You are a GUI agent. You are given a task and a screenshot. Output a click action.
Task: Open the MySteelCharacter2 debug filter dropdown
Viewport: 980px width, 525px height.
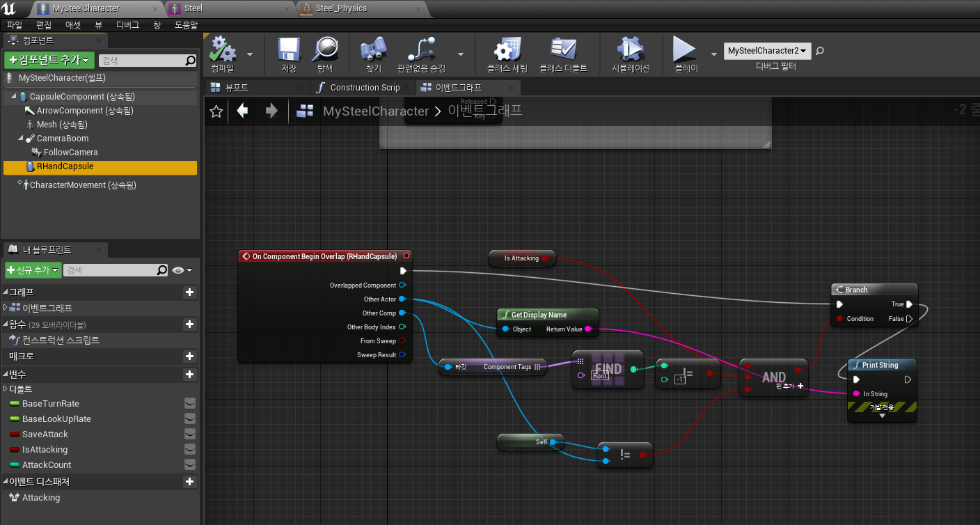click(x=768, y=51)
